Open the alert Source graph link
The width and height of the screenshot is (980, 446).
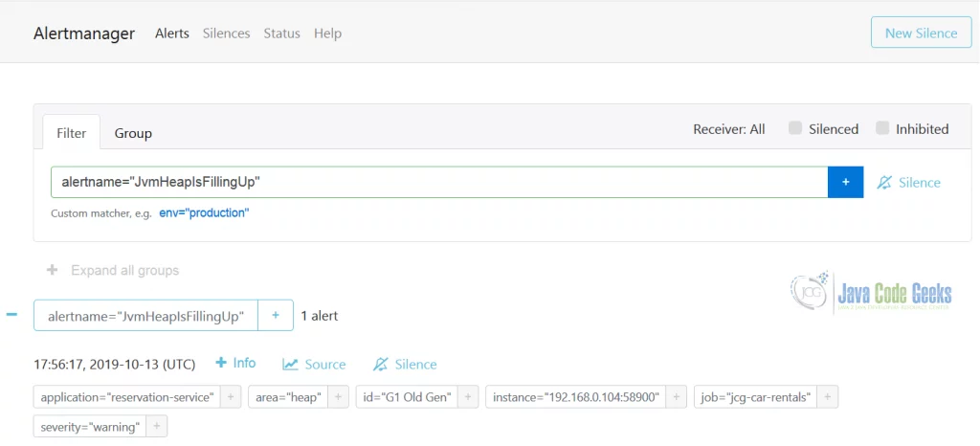pyautogui.click(x=314, y=365)
